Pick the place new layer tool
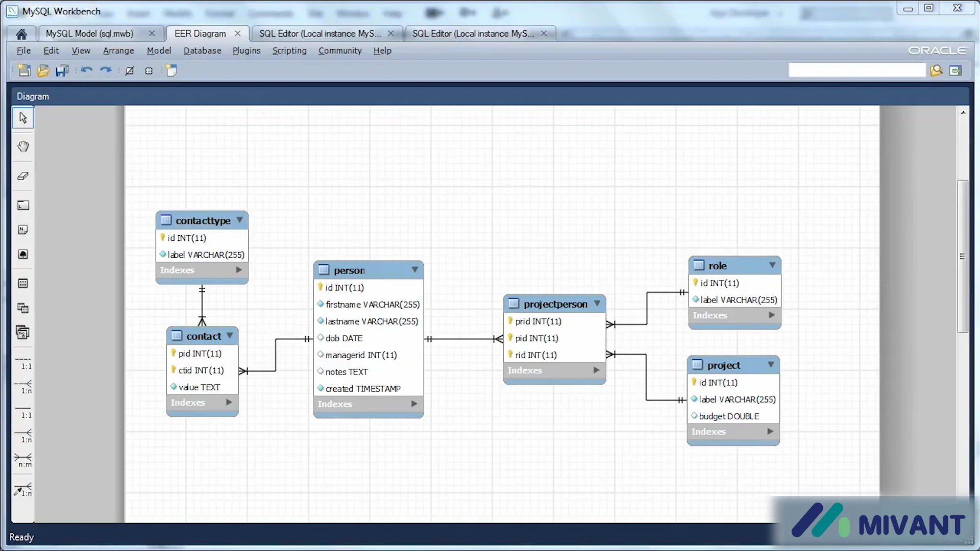The image size is (980, 551). point(22,205)
